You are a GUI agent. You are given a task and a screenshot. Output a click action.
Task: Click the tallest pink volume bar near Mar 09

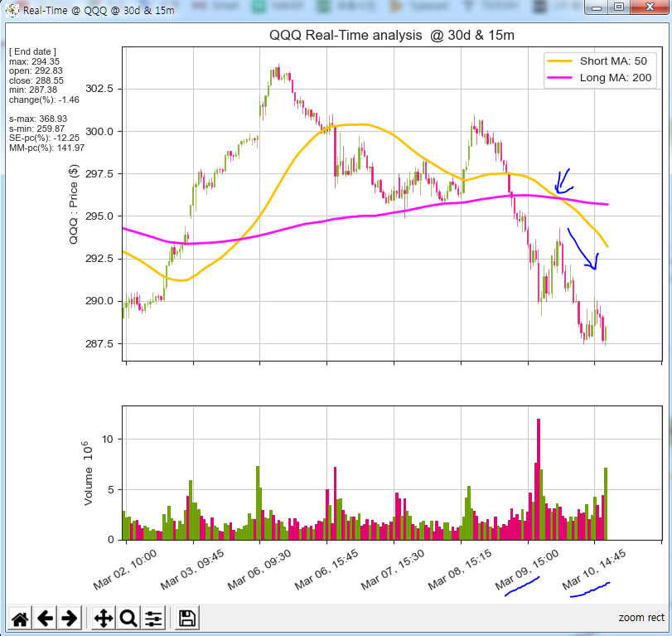tap(539, 479)
